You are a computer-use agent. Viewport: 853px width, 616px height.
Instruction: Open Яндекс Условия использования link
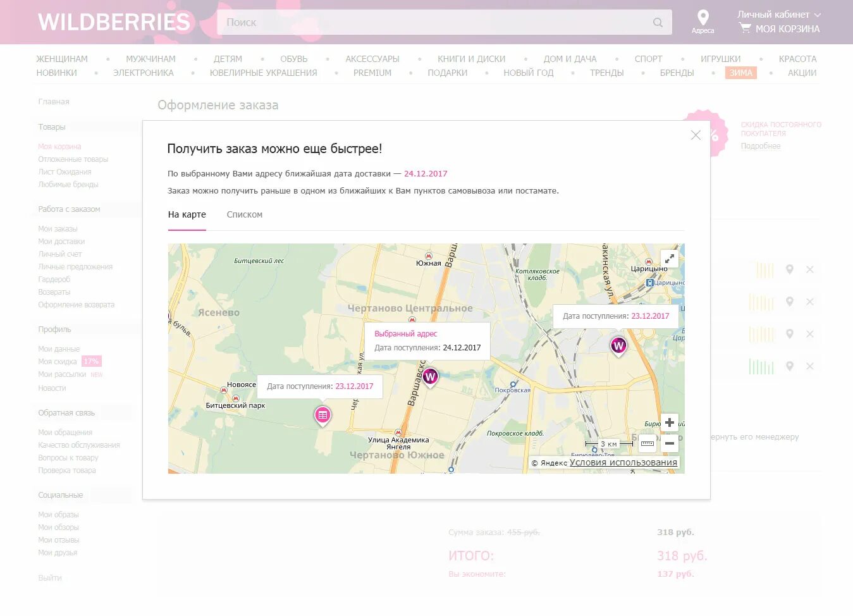click(623, 462)
